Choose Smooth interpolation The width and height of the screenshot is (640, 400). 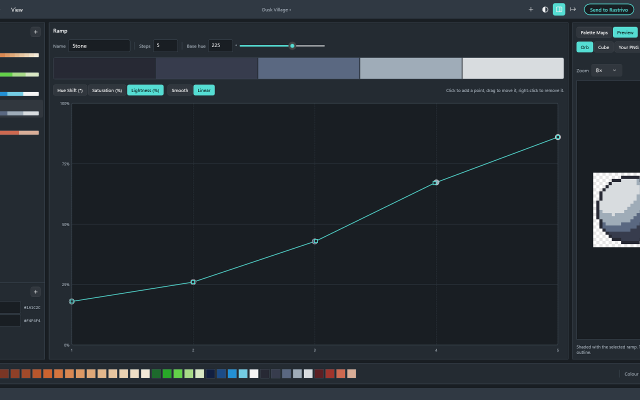[180, 90]
